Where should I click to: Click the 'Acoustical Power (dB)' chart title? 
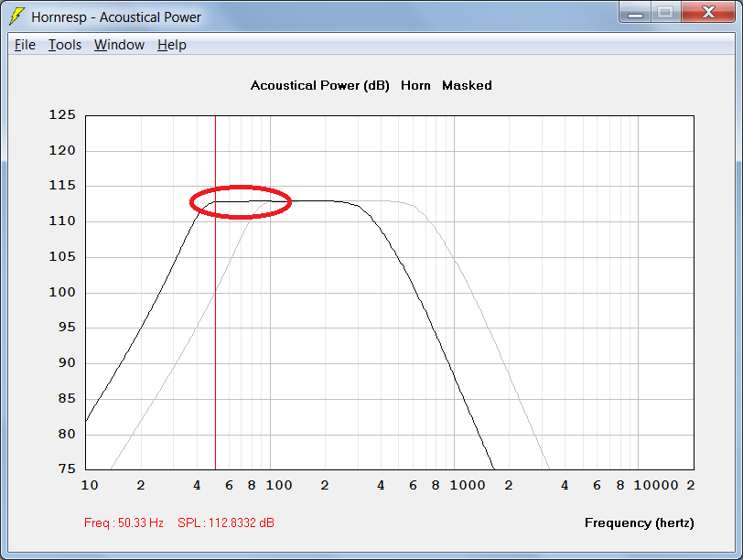320,86
